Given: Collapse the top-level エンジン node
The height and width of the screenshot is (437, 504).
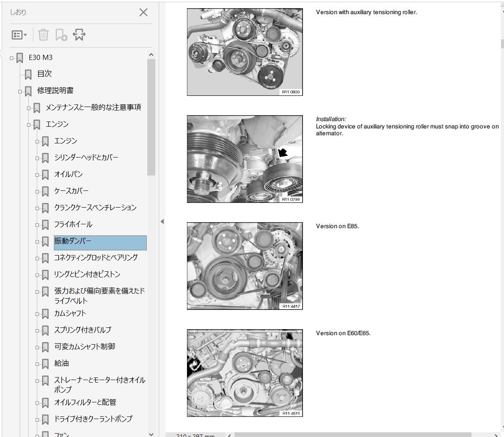Looking at the screenshot, I should pyautogui.click(x=29, y=125).
